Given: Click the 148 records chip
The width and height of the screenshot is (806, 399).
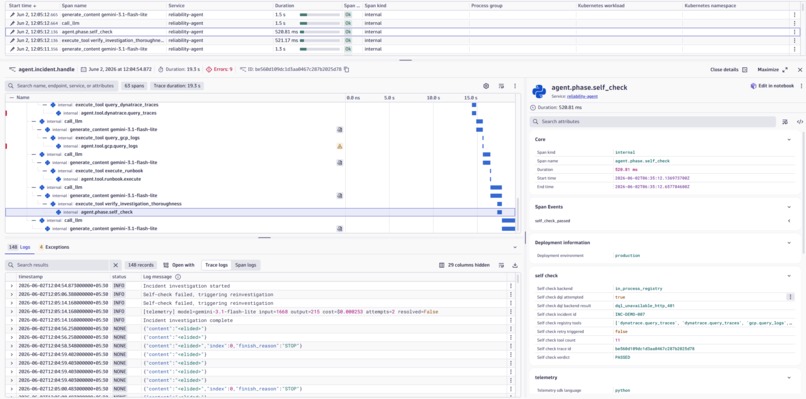Looking at the screenshot, I should click(141, 265).
